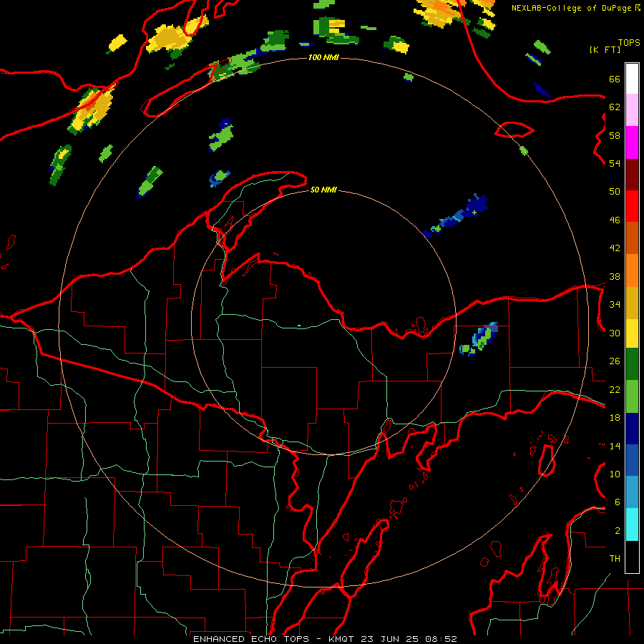Click the 14 value on the legend scale

tap(615, 446)
